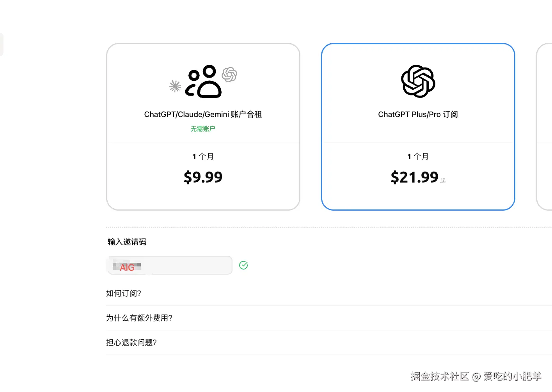Click the ChatGPT/Claude/Gemini 账户合租 title text
552x392 pixels.
[203, 114]
